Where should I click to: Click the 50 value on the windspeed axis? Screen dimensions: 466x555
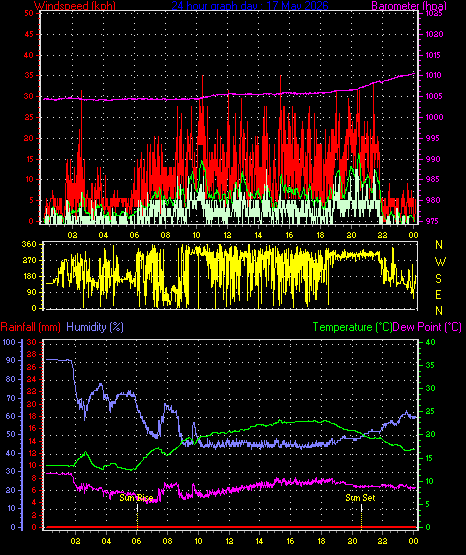pos(29,13)
